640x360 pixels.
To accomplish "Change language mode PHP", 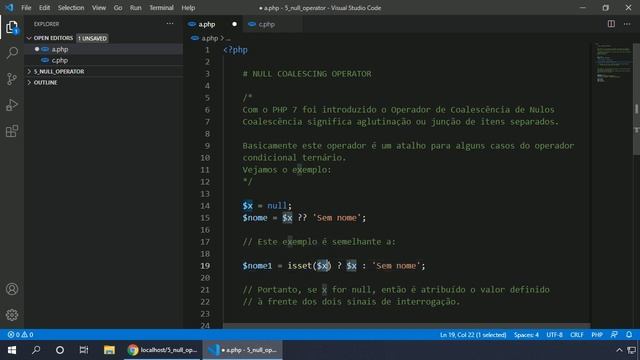I will click(x=597, y=335).
